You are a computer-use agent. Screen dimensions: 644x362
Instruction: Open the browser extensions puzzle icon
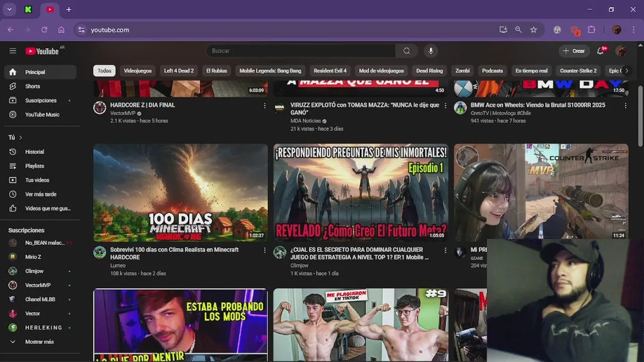pos(592,30)
